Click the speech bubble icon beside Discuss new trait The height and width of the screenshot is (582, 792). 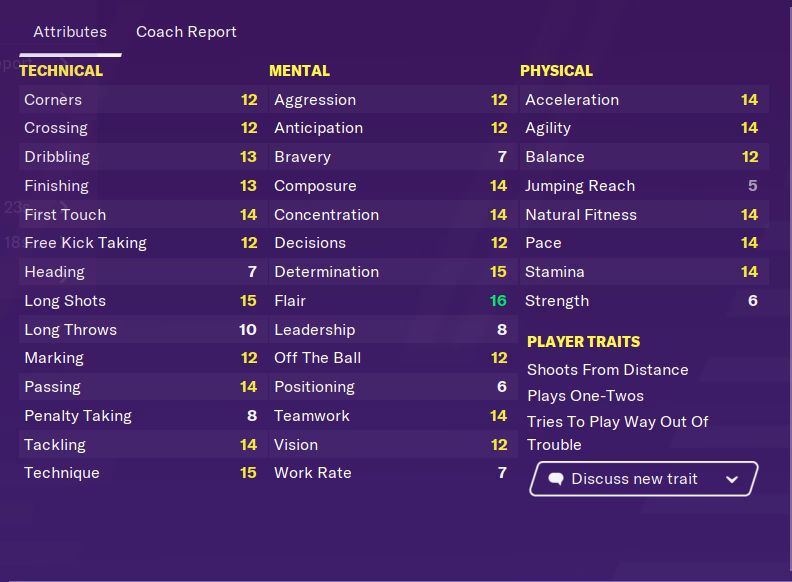[557, 479]
